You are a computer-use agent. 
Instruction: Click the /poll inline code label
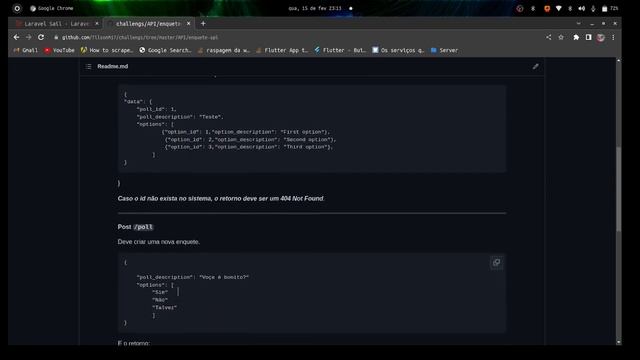click(143, 227)
